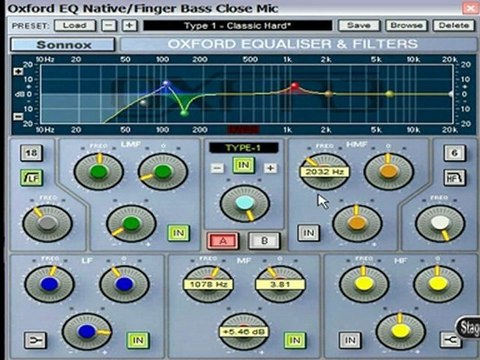Adjust MF gain knob showing +5.46 dB
Viewport: 480px width, 360px height.
(244, 332)
